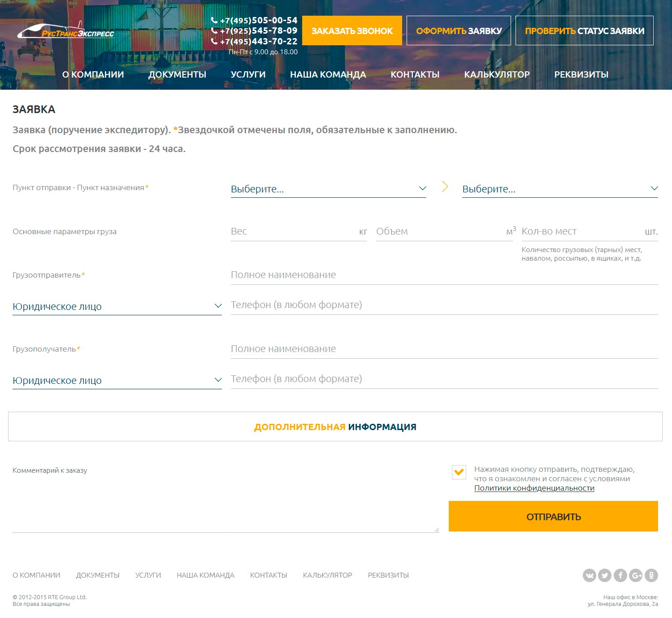
Task: Follow the footer "Контакты" link
Action: (x=269, y=575)
